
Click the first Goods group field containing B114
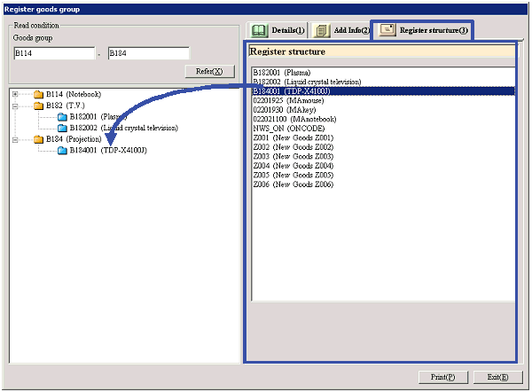pos(52,53)
